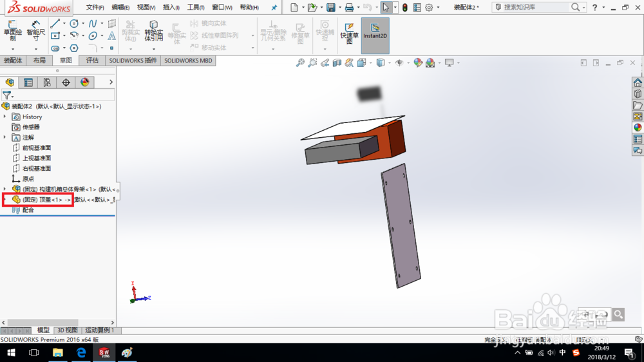Open the Windows Start button
Image resolution: width=644 pixels, height=362 pixels.
coord(11,352)
